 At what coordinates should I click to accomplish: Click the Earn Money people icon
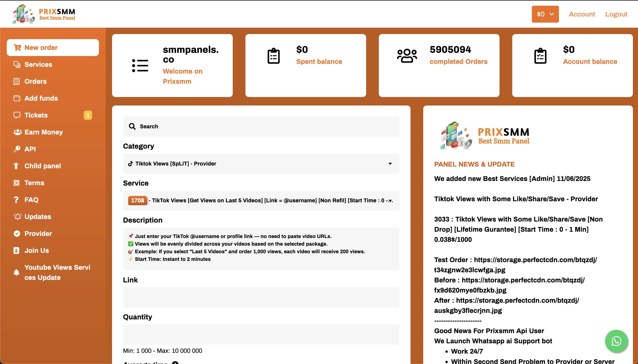coord(17,132)
